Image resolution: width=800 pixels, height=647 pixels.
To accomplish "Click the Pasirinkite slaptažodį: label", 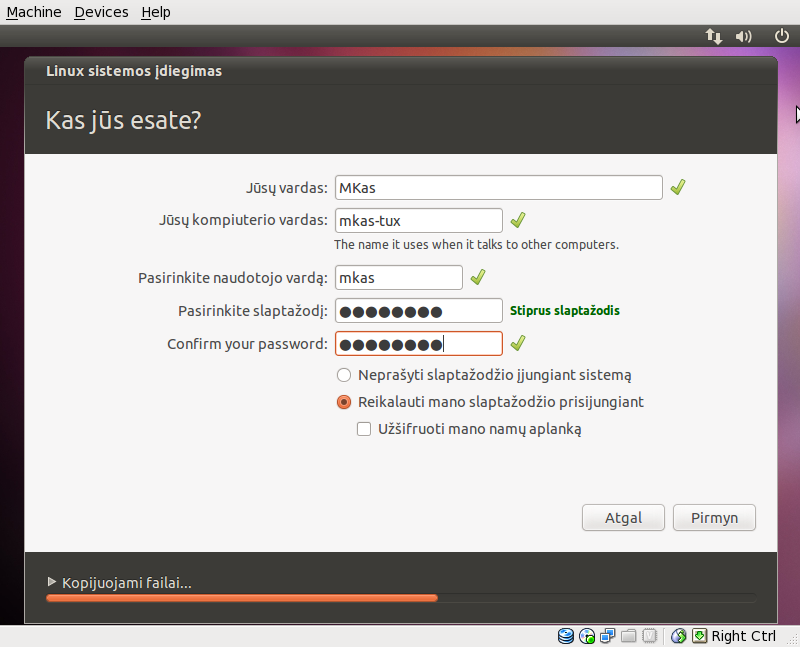I will [253, 311].
